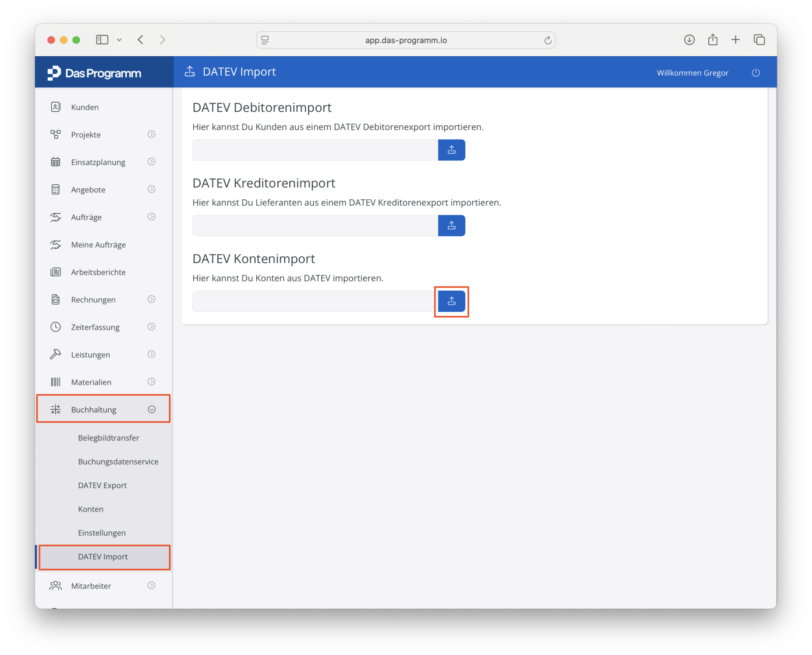Collapse the Buchhaltung submenu chevron
Viewport: 812px width, 655px height.
(152, 409)
